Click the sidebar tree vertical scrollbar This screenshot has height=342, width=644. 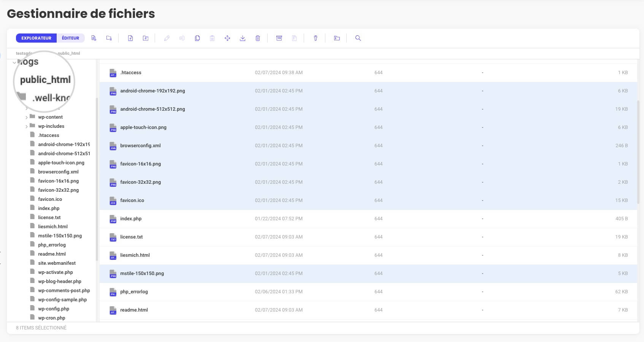97,179
